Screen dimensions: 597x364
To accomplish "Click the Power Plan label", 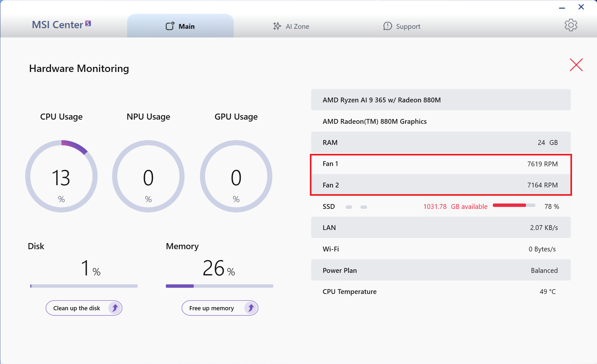I will (340, 270).
